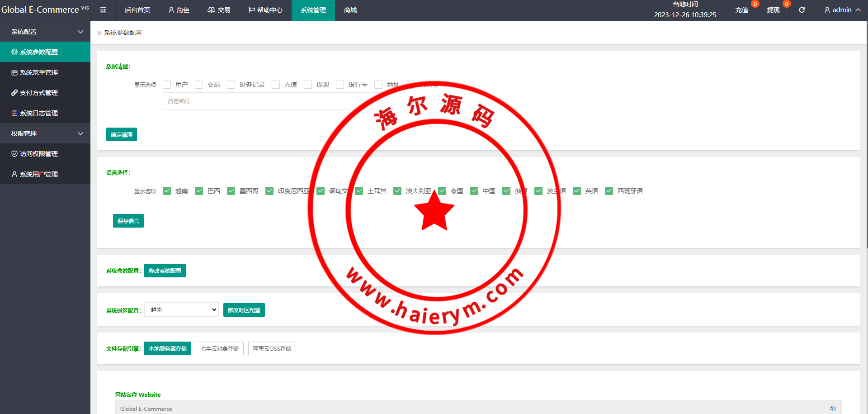Click the gear icon for 系统参数配置
Viewport: 868px width, 414px height.
14,52
